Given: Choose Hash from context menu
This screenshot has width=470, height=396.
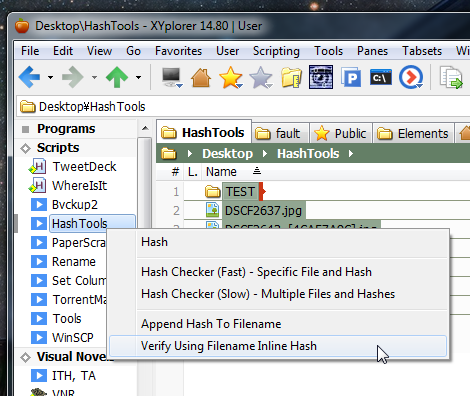Looking at the screenshot, I should 154,242.
